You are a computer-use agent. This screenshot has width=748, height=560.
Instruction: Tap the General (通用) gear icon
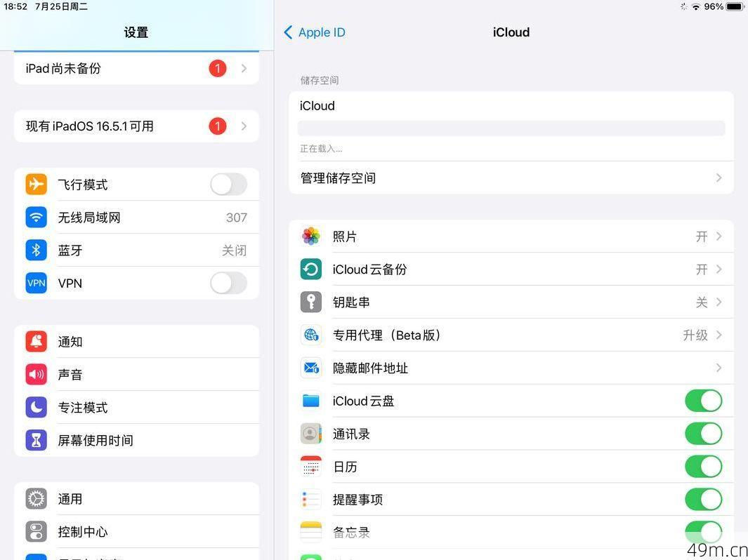[37, 499]
